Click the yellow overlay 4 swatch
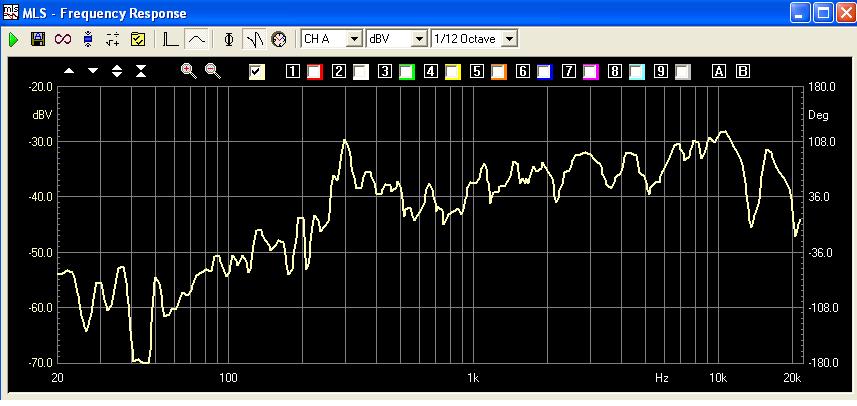This screenshot has height=406, width=857. 452,71
